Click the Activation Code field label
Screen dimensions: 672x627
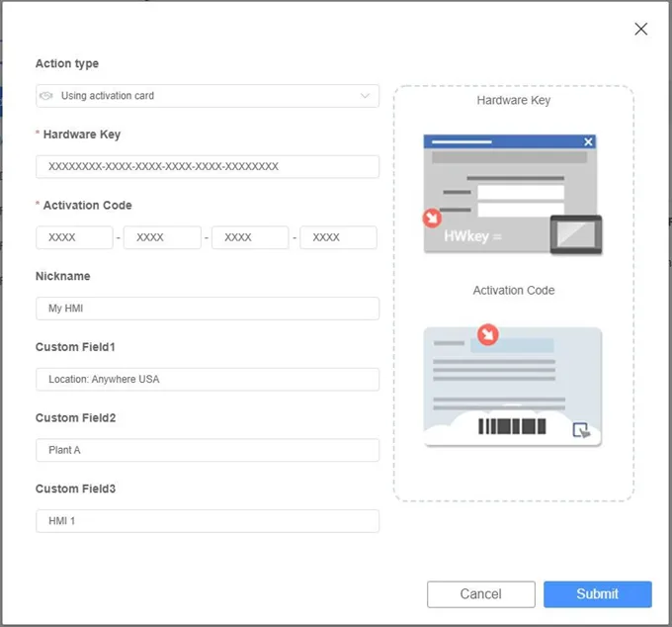pos(87,205)
